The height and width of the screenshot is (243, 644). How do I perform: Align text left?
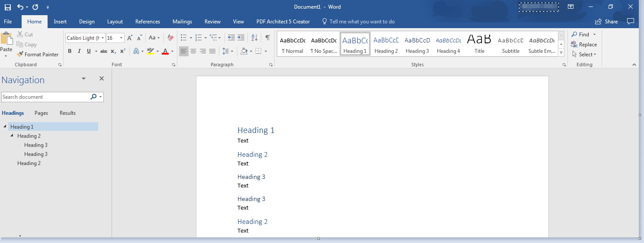click(184, 51)
